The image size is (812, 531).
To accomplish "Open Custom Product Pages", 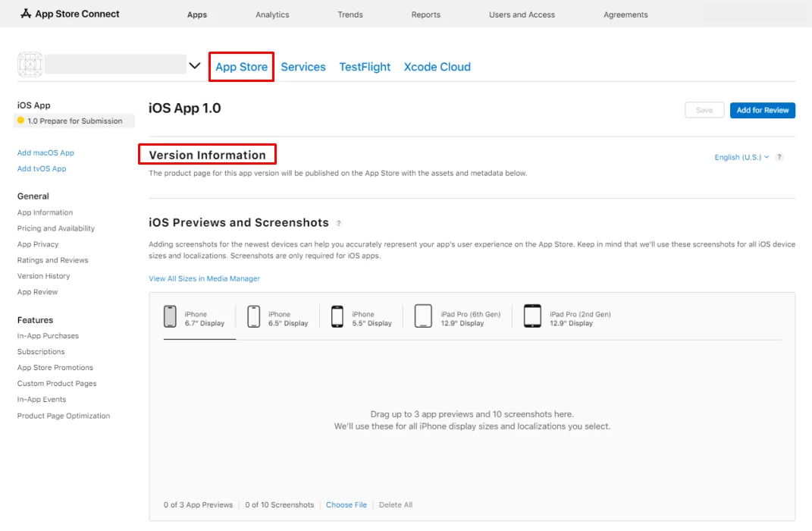I will click(57, 383).
